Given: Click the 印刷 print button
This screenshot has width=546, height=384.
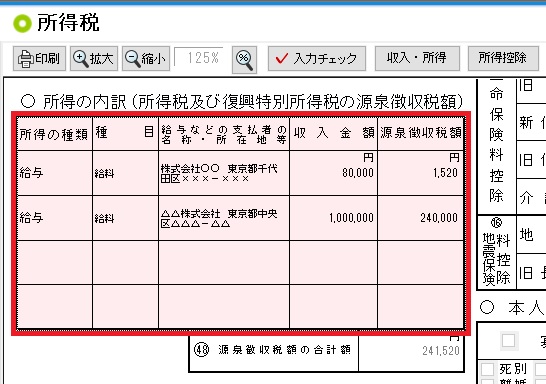Looking at the screenshot, I should [39, 58].
